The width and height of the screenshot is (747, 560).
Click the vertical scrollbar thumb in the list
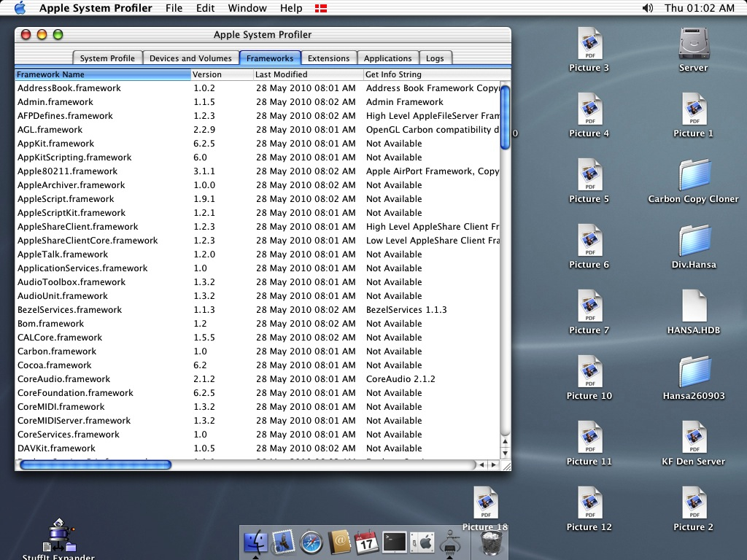(x=506, y=117)
